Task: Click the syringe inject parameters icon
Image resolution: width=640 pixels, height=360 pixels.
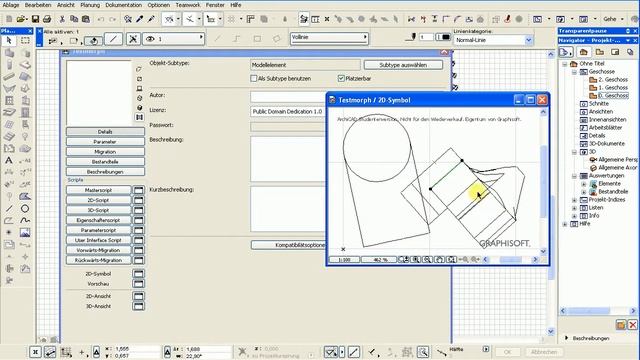Action: tap(151, 19)
